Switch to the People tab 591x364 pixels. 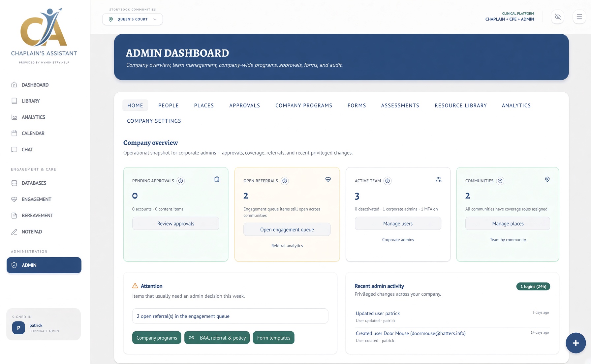[169, 106]
